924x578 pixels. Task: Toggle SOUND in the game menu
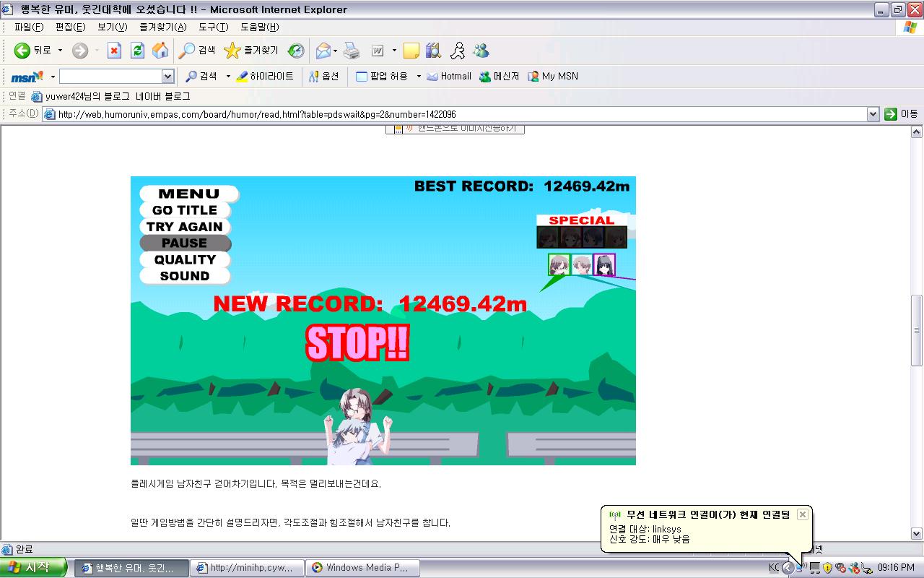pos(185,276)
